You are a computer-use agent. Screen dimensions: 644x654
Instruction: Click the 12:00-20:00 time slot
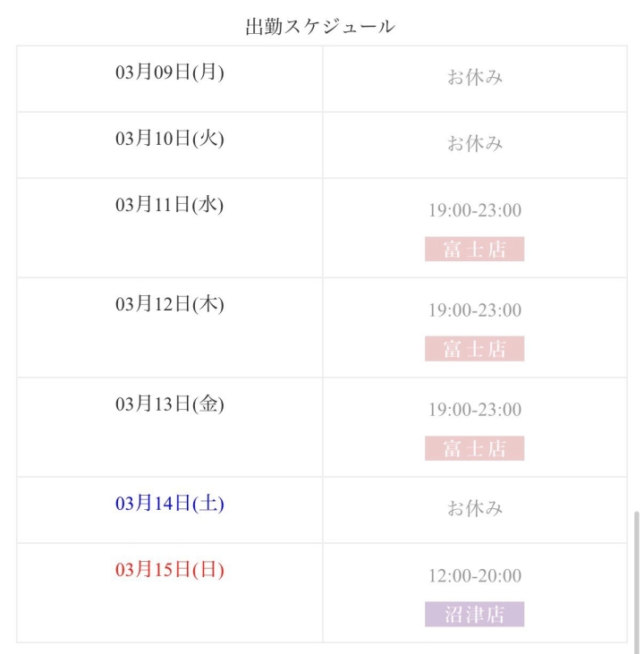[475, 576]
